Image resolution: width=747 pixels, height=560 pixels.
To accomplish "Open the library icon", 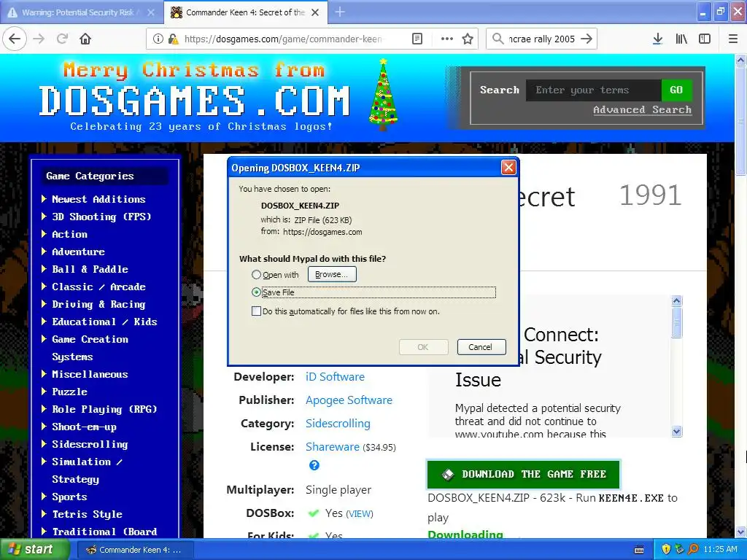I will coord(681,39).
